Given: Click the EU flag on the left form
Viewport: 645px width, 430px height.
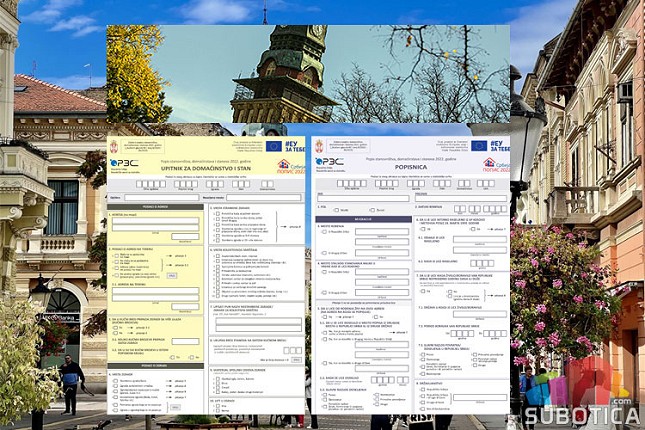Looking at the screenshot, I should point(273,146).
